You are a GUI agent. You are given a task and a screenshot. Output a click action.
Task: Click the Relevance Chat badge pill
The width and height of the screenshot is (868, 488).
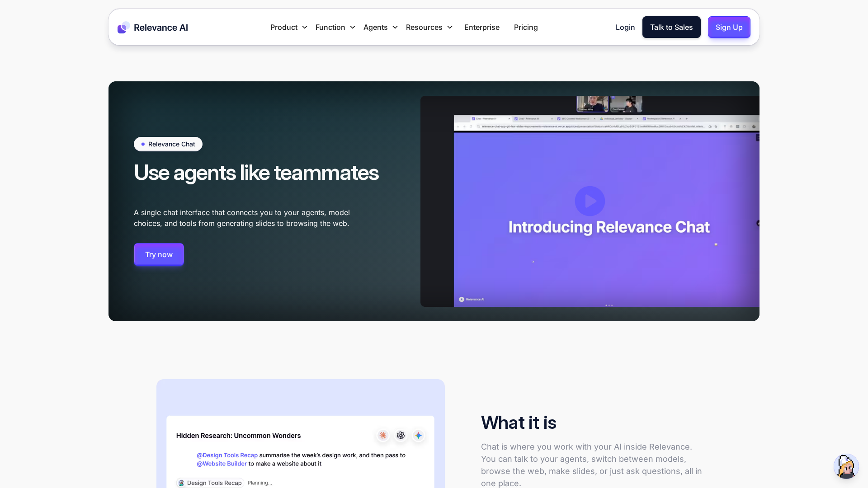168,144
